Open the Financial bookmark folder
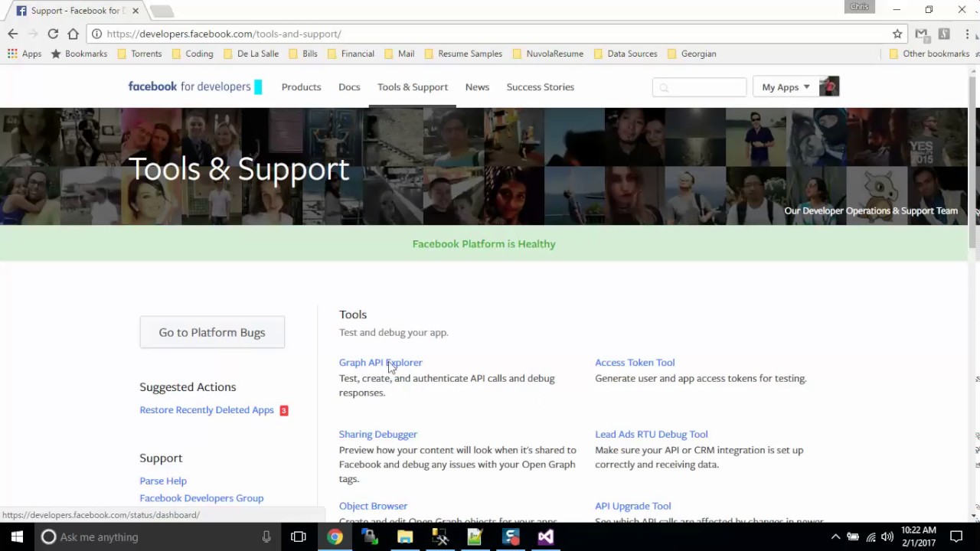 click(x=351, y=54)
